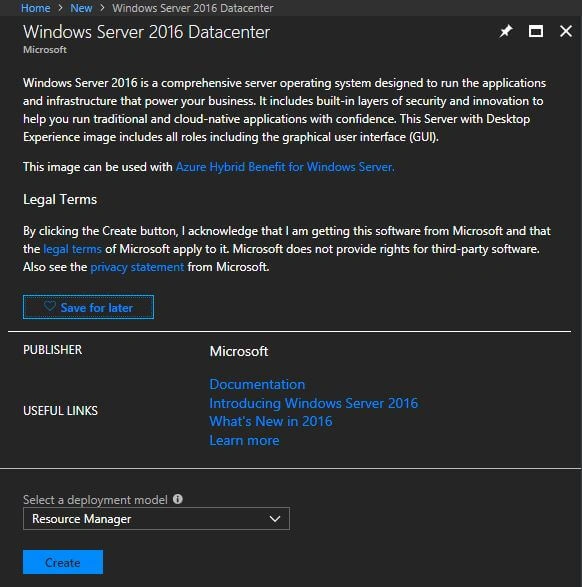582x587 pixels.
Task: Open the legal terms link
Action: [x=73, y=249]
